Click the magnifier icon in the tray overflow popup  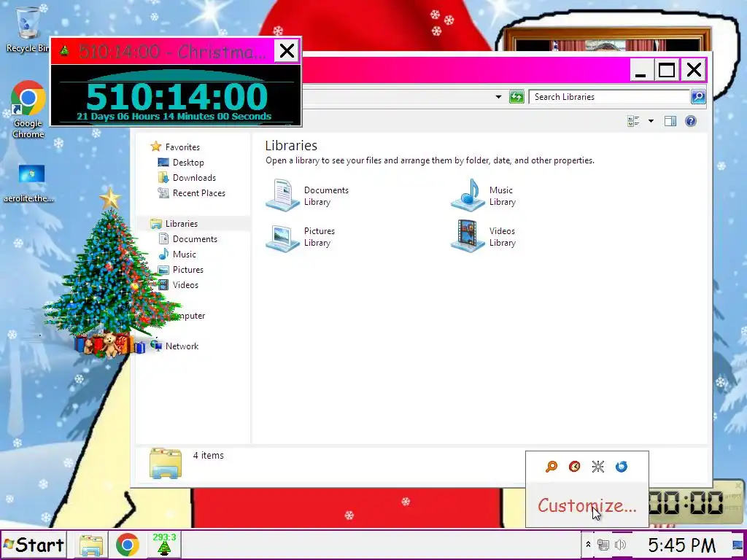pyautogui.click(x=551, y=467)
